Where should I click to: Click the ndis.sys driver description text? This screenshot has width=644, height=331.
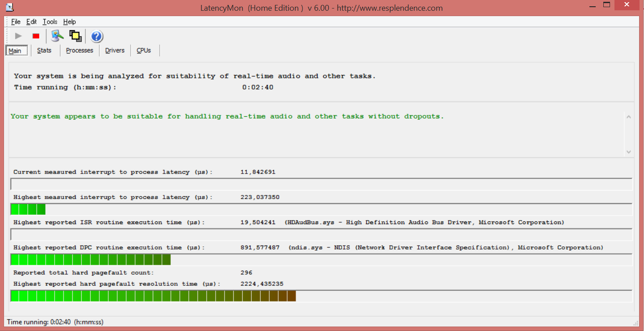tap(446, 247)
